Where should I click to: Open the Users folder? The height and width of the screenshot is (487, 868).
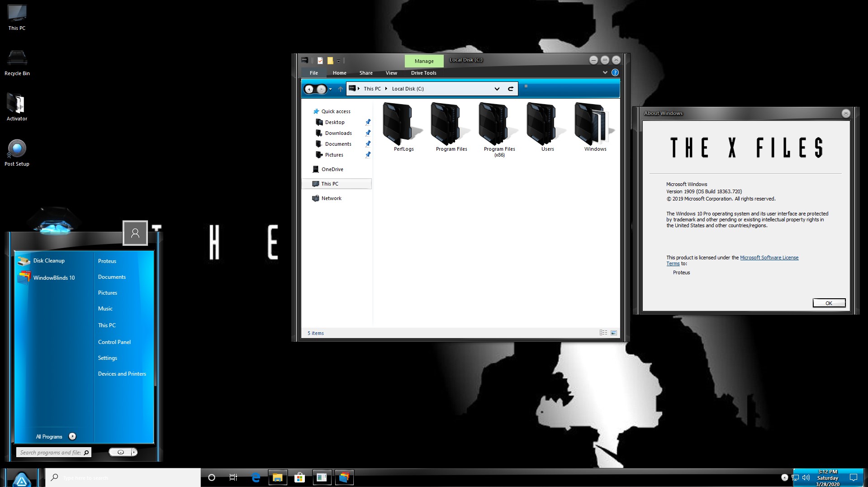coord(547,127)
